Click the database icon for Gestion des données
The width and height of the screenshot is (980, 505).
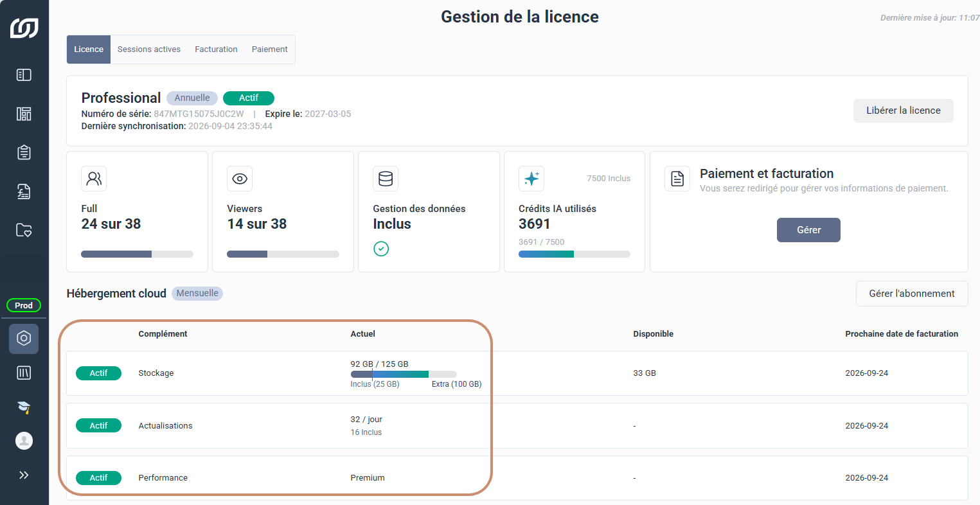click(386, 179)
